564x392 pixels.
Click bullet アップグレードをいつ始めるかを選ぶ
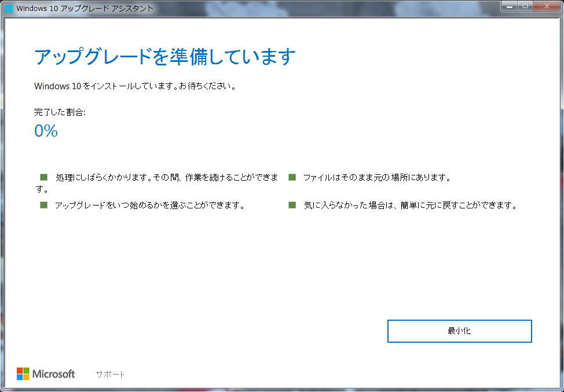pyautogui.click(x=150, y=206)
